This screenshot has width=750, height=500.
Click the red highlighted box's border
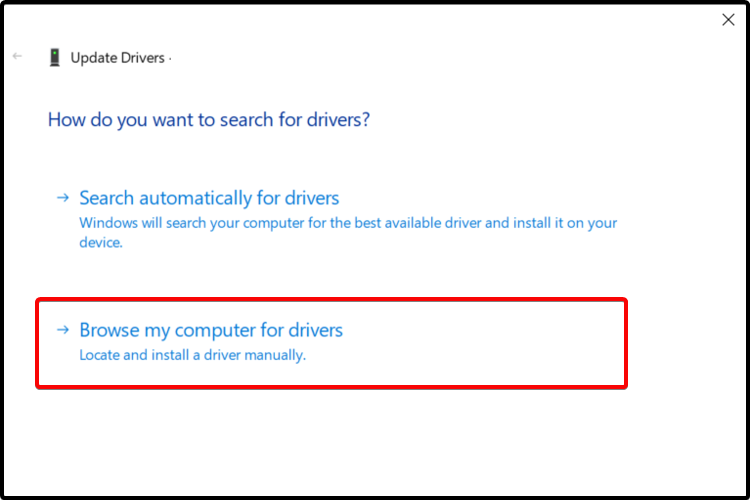tap(330, 299)
